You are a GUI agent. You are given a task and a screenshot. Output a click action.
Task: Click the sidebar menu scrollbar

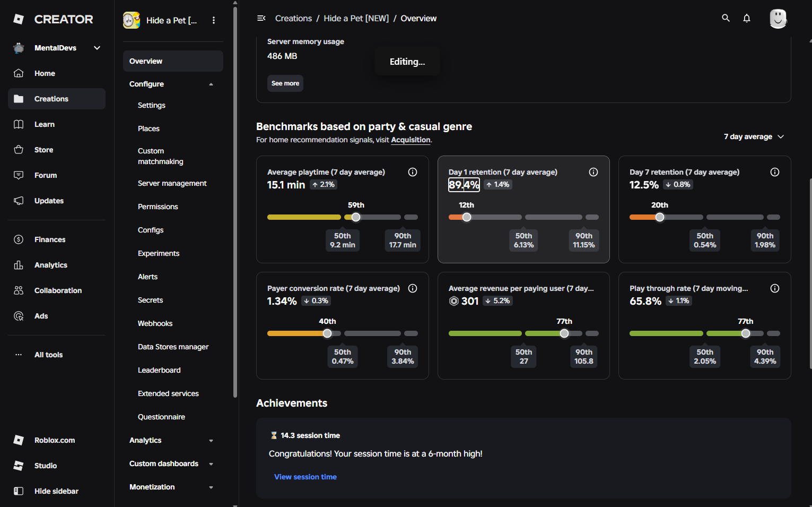(x=235, y=202)
